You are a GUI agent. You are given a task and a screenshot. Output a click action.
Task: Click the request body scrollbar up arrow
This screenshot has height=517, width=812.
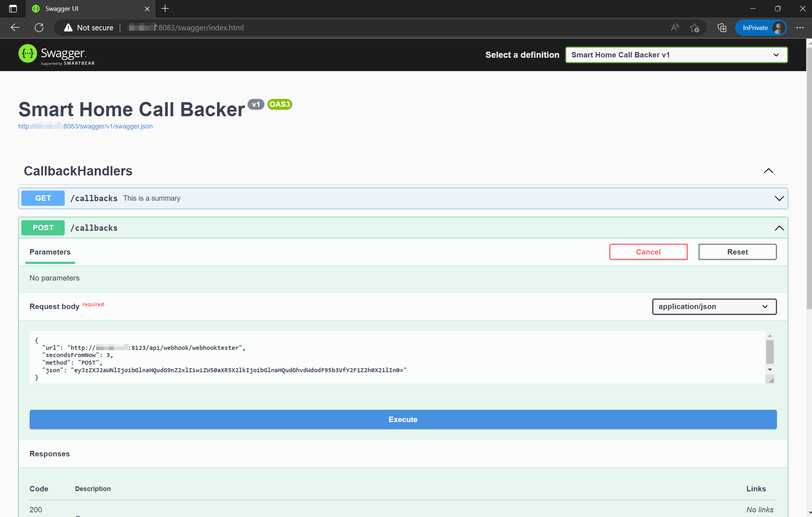[770, 336]
